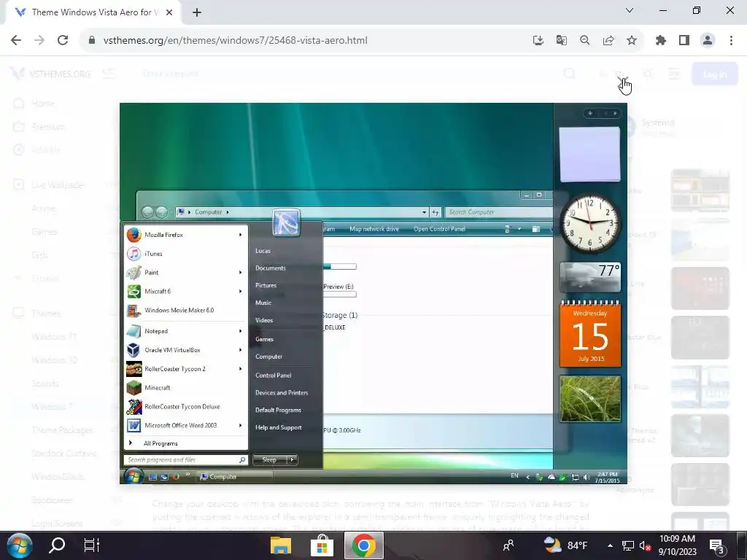Open a new Chrome tab

click(197, 13)
